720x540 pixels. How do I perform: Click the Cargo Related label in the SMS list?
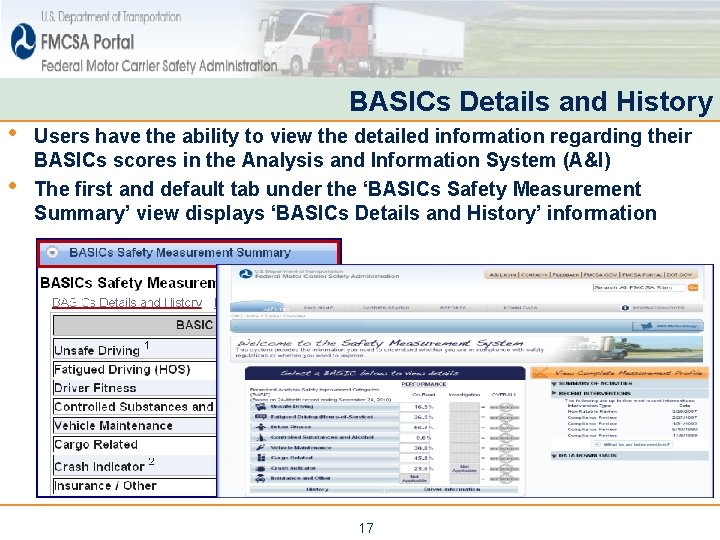(x=291, y=458)
